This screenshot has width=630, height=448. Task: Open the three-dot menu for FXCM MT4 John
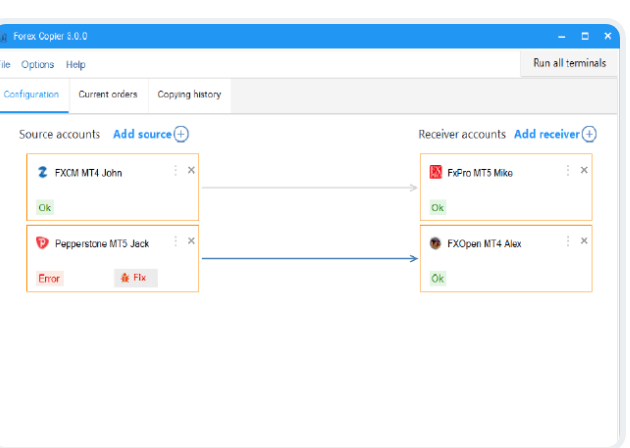pos(176,170)
